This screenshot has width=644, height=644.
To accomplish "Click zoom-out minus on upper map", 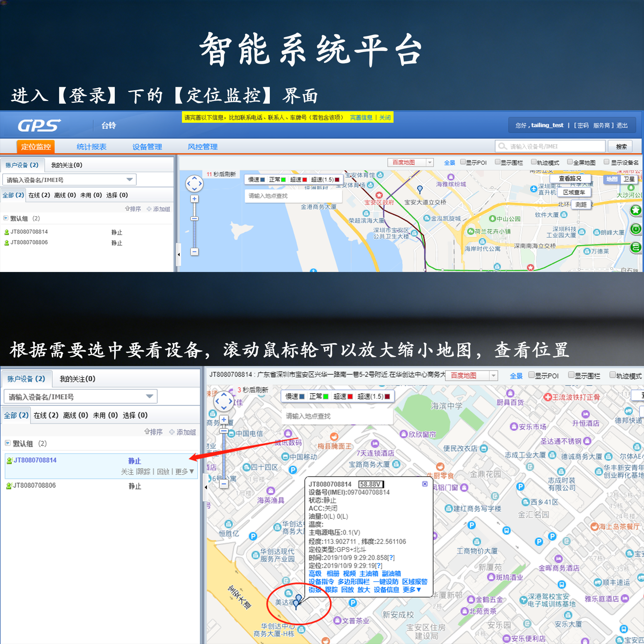I will [x=194, y=252].
